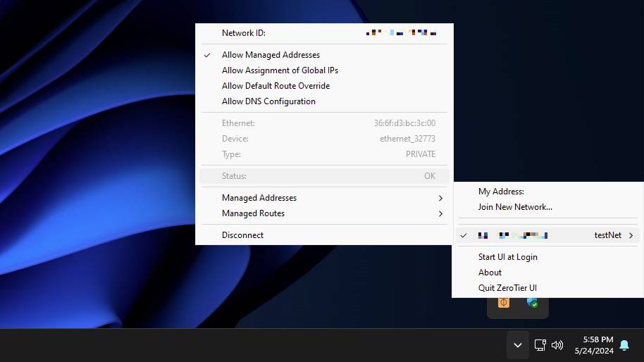Open the network status tray icon
Viewport: 644px width, 362px height.
pos(540,345)
